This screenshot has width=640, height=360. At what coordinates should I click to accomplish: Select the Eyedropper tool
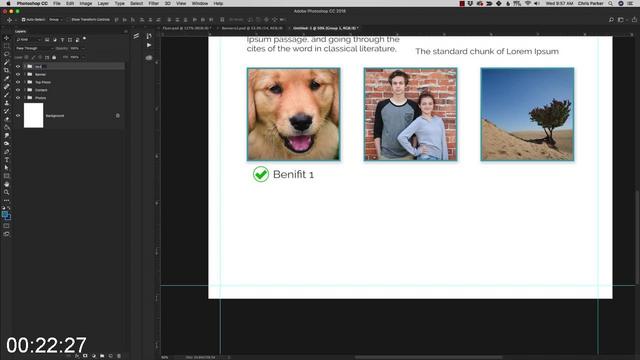coord(6,79)
